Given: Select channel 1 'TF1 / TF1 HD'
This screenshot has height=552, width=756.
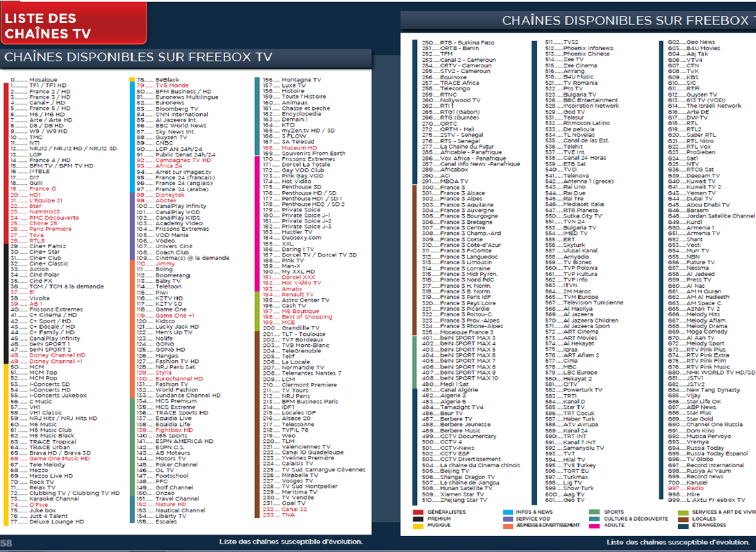Looking at the screenshot, I should pyautogui.click(x=39, y=86).
